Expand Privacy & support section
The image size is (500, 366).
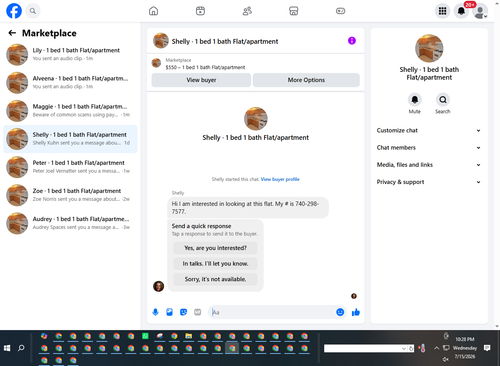[429, 182]
